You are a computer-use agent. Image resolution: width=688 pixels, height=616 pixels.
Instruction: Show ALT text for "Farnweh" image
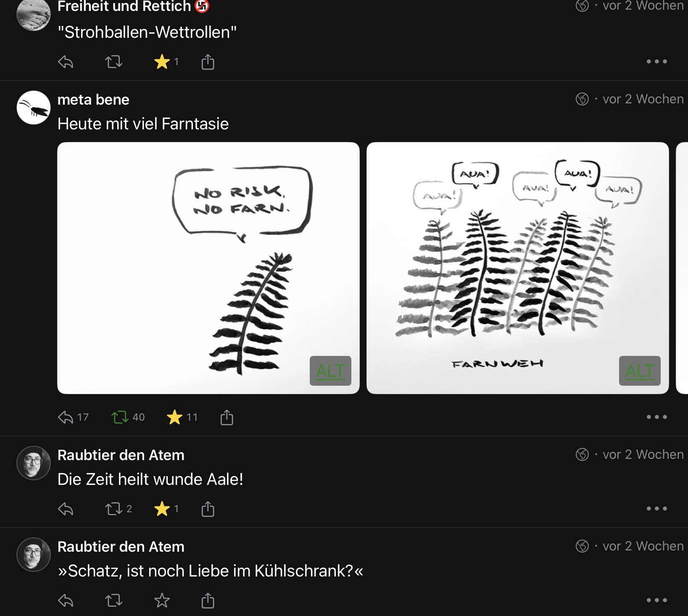[639, 371]
